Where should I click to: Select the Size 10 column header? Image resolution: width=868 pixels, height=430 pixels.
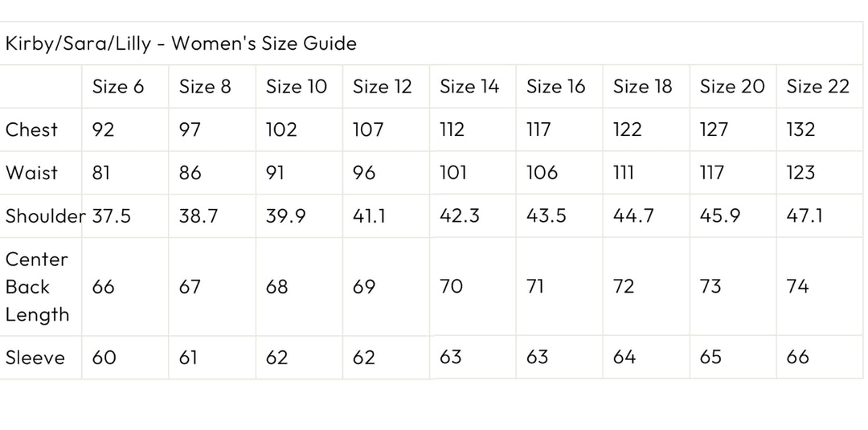(x=297, y=87)
